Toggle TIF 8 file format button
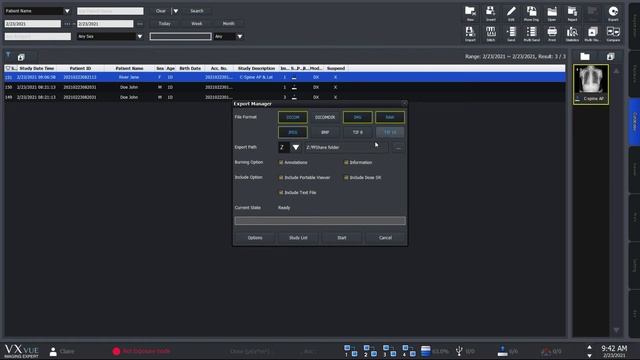 (x=358, y=132)
